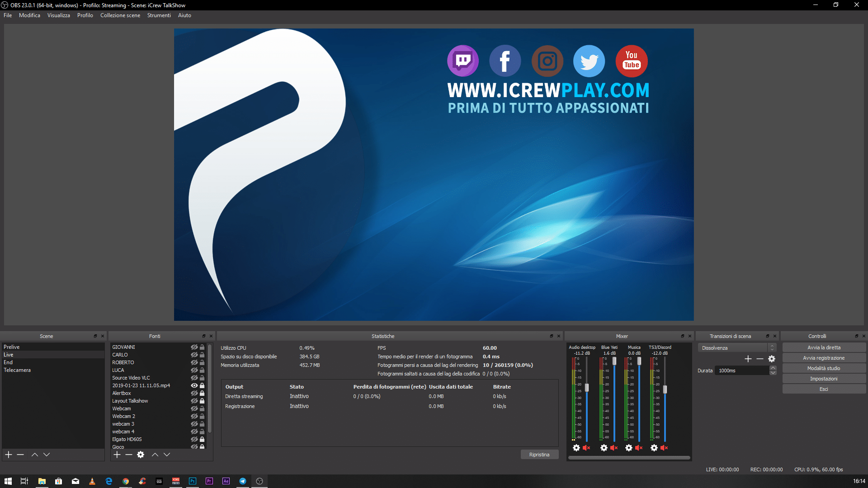The width and height of the screenshot is (868, 488).
Task: Open the Profilo menu
Action: pos(85,15)
